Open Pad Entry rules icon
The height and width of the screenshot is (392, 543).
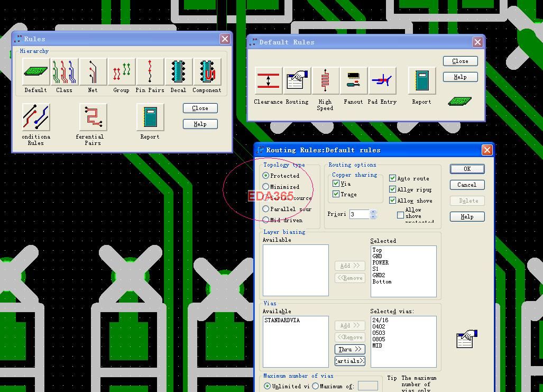click(382, 81)
